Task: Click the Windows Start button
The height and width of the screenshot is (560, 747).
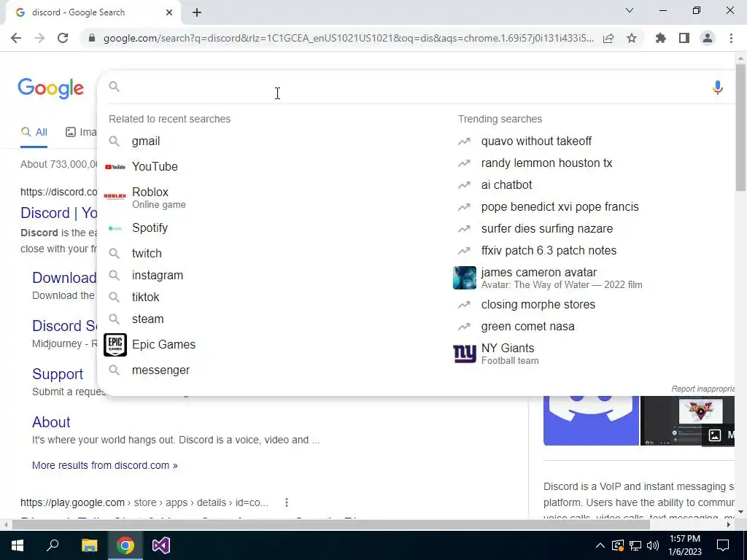Action: click(x=18, y=545)
